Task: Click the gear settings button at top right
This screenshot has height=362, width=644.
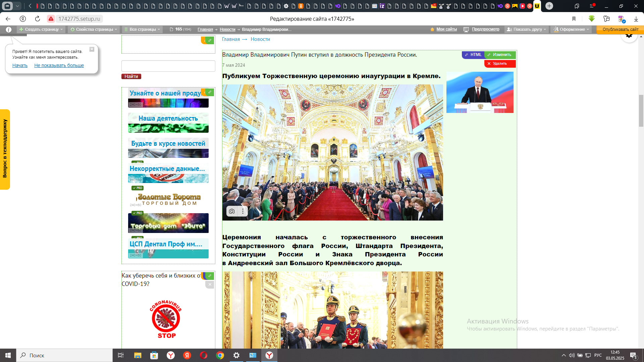Action: tap(629, 35)
